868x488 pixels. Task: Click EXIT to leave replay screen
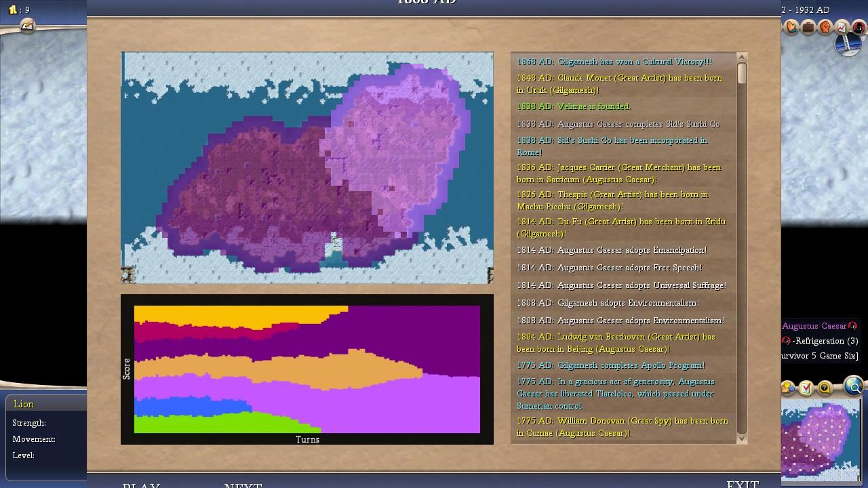743,483
